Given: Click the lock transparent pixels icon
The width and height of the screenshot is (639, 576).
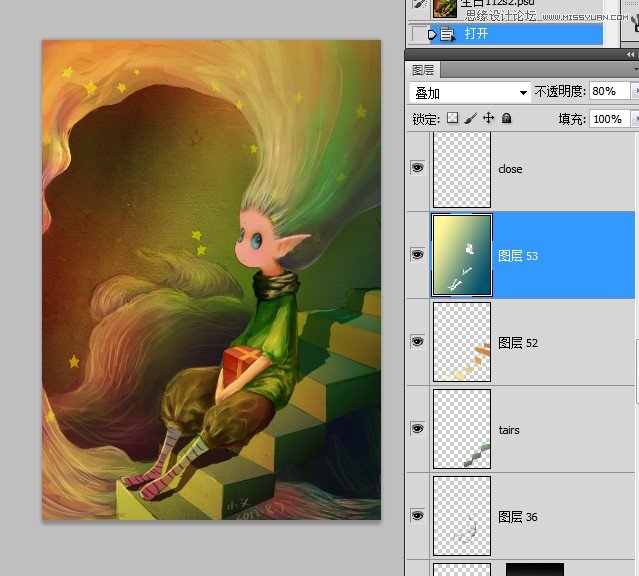Looking at the screenshot, I should [x=452, y=118].
